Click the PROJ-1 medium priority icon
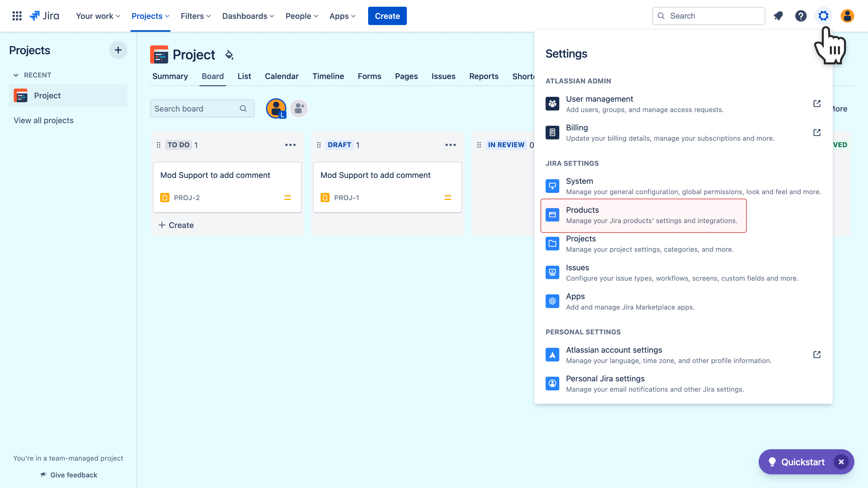868x488 pixels. [x=448, y=198]
